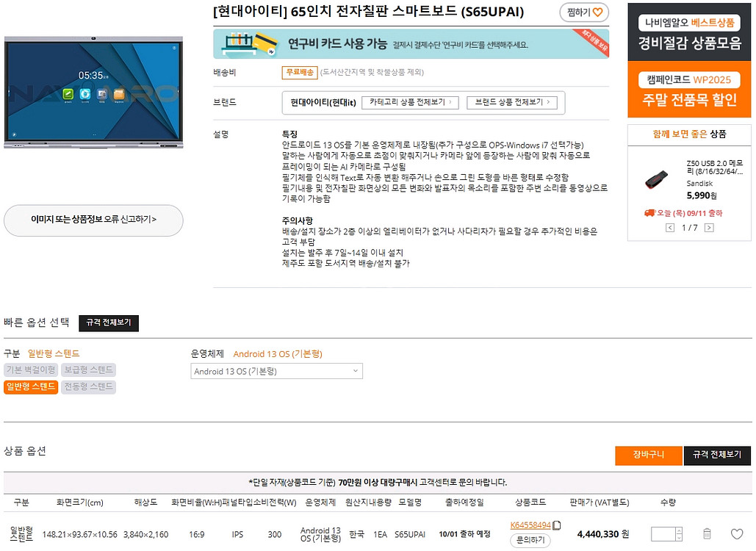Click the heart wishlist icon in product row
Viewport: 756px width, 551px height.
[x=737, y=534]
